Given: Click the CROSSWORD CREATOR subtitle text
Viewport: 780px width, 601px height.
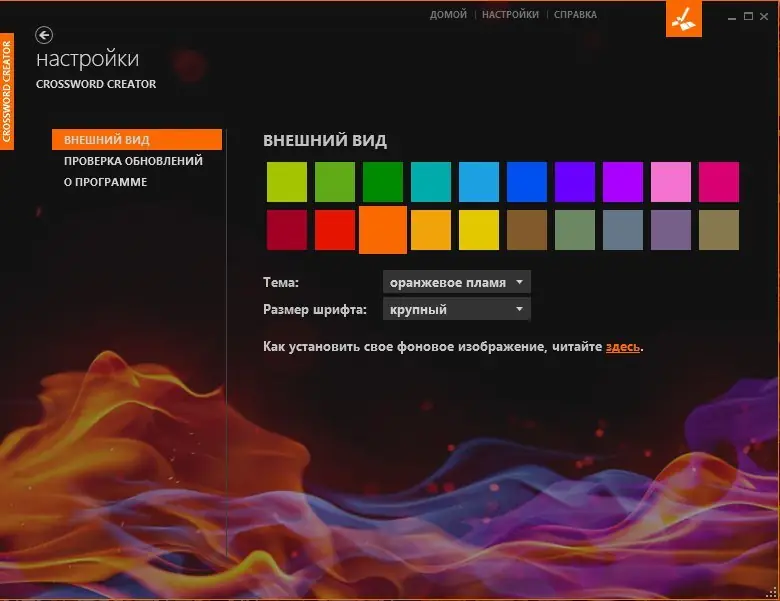Looking at the screenshot, I should (x=96, y=84).
